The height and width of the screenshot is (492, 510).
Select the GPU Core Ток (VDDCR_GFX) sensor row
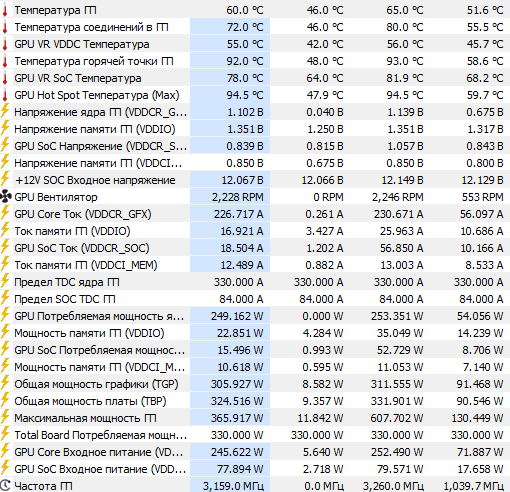tap(255, 214)
